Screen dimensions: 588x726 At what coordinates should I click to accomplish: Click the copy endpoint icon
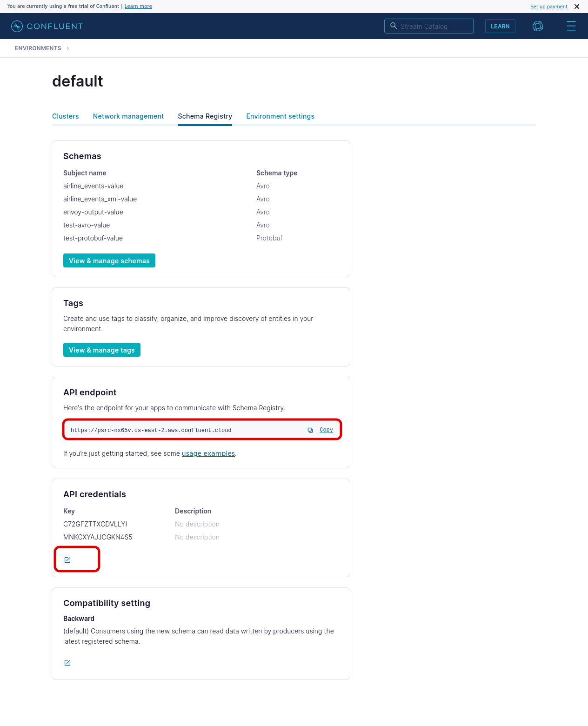(x=310, y=430)
